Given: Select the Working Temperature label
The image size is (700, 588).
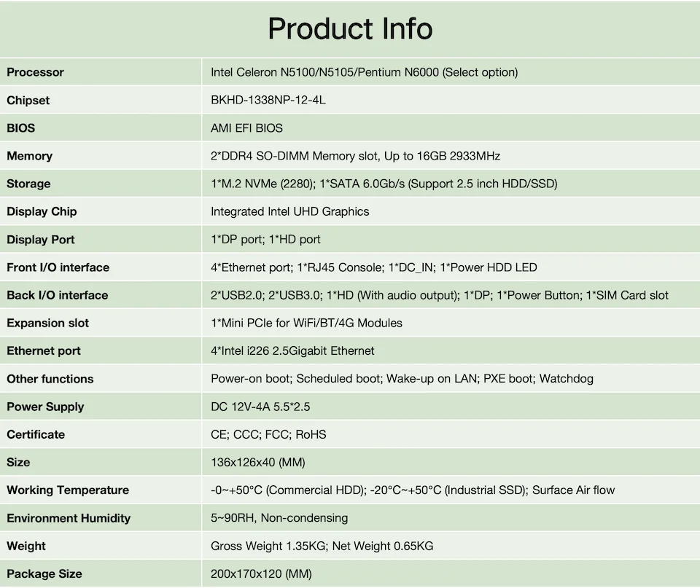Looking at the screenshot, I should pyautogui.click(x=68, y=490).
